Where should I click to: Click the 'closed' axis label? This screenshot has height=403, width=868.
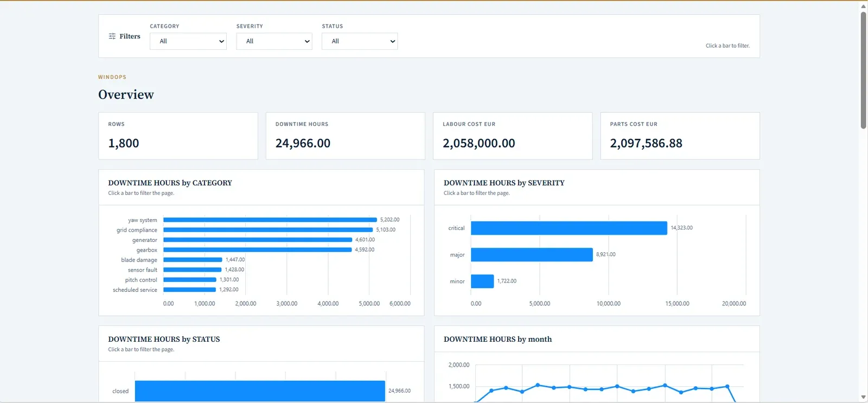tap(120, 391)
